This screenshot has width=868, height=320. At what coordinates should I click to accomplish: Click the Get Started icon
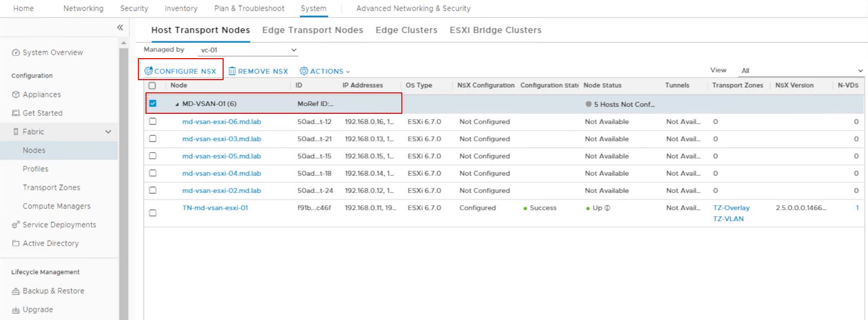16,113
